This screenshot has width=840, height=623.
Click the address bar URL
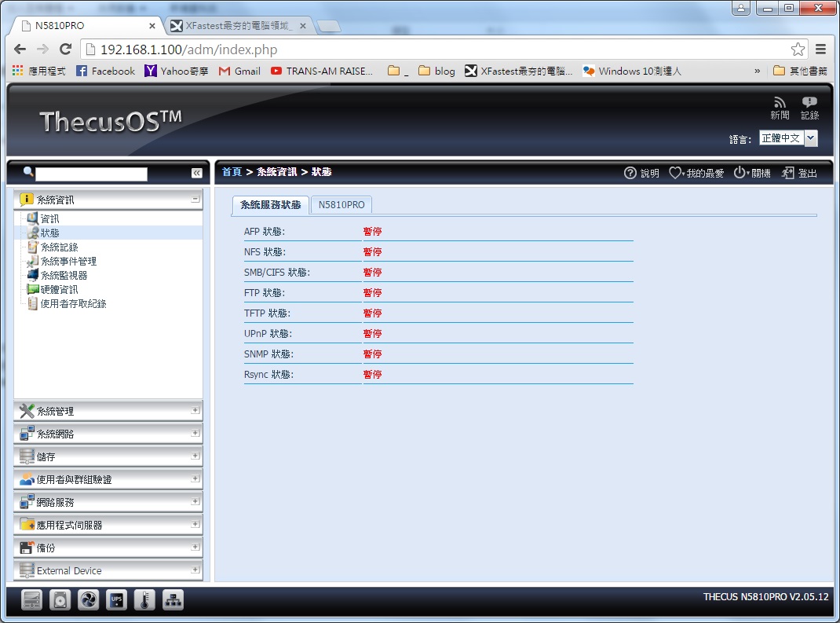189,49
